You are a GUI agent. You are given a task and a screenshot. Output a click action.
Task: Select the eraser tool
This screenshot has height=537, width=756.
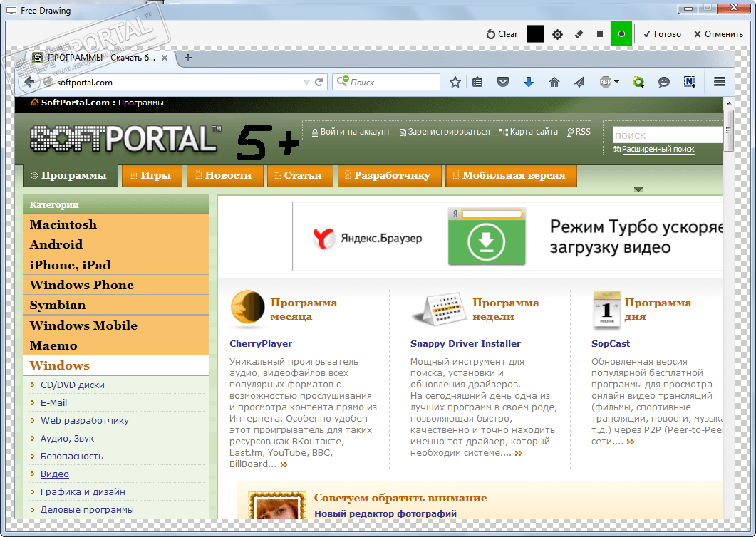(x=579, y=34)
